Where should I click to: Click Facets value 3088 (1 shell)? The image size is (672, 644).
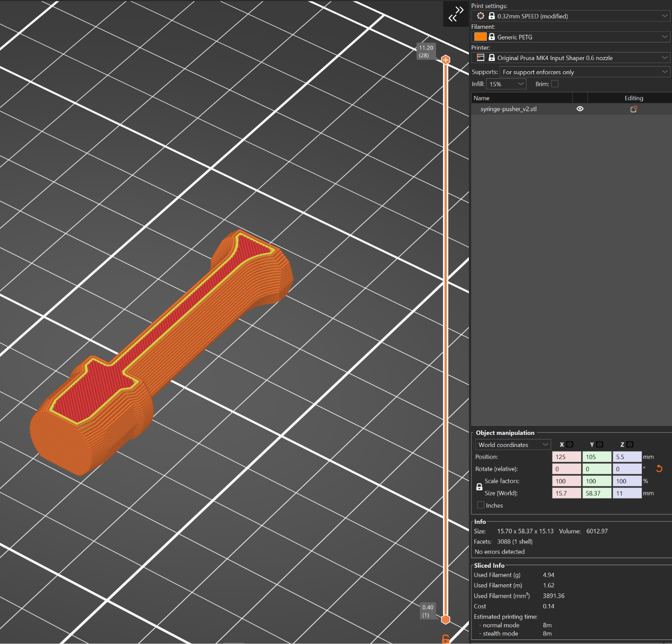coord(515,541)
